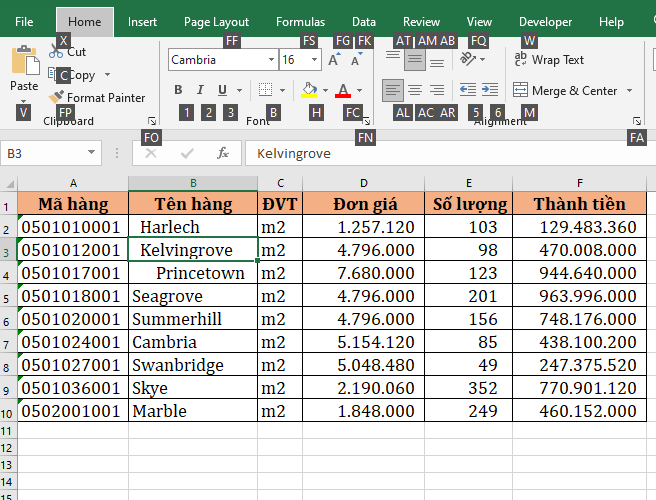
Task: Toggle Bold formatting
Action: pyautogui.click(x=179, y=90)
